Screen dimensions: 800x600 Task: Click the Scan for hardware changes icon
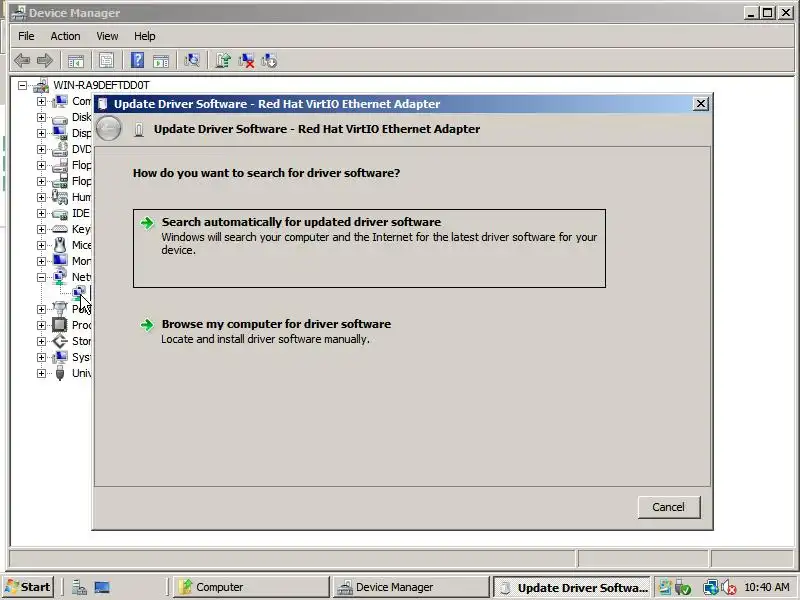click(x=192, y=61)
